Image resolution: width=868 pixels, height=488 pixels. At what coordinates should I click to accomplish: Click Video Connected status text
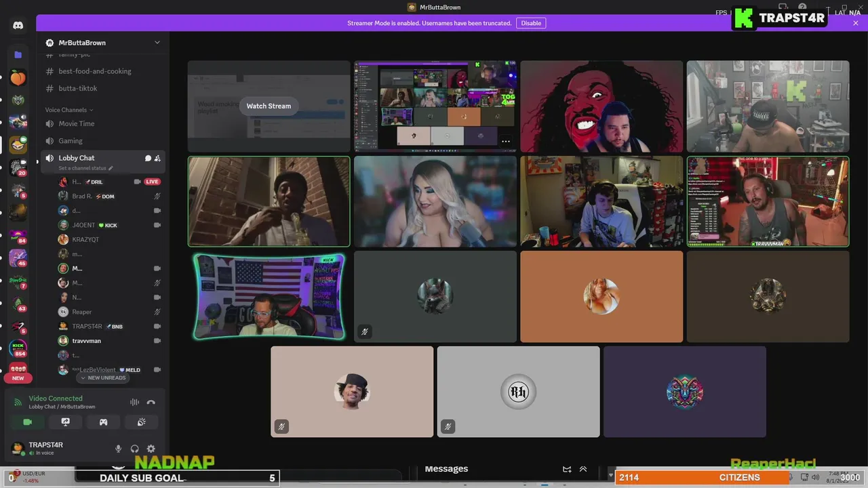pos(56,399)
